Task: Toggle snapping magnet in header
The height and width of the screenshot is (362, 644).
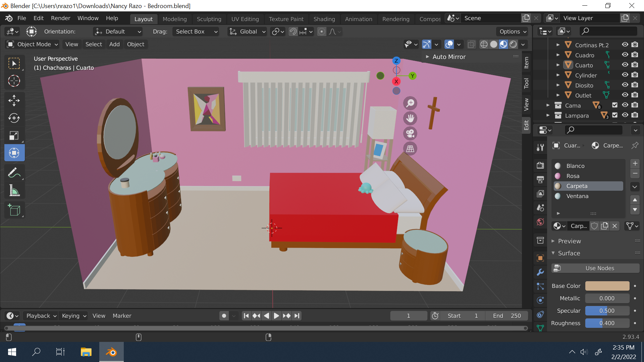Action: (293, 32)
